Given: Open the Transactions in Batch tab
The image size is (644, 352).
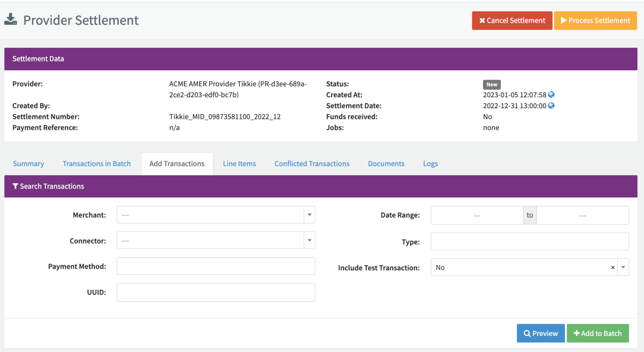Looking at the screenshot, I should (97, 164).
